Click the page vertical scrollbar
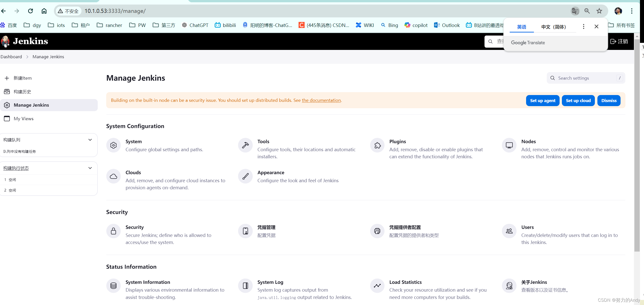The width and height of the screenshot is (644, 305). [x=637, y=145]
